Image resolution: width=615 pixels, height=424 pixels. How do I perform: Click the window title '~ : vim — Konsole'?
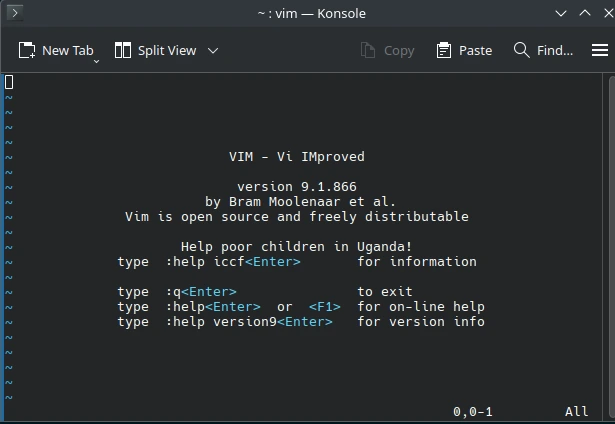point(307,13)
